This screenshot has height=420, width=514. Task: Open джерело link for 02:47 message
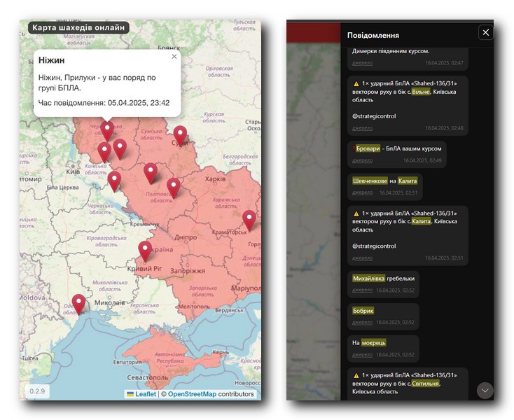(362, 63)
